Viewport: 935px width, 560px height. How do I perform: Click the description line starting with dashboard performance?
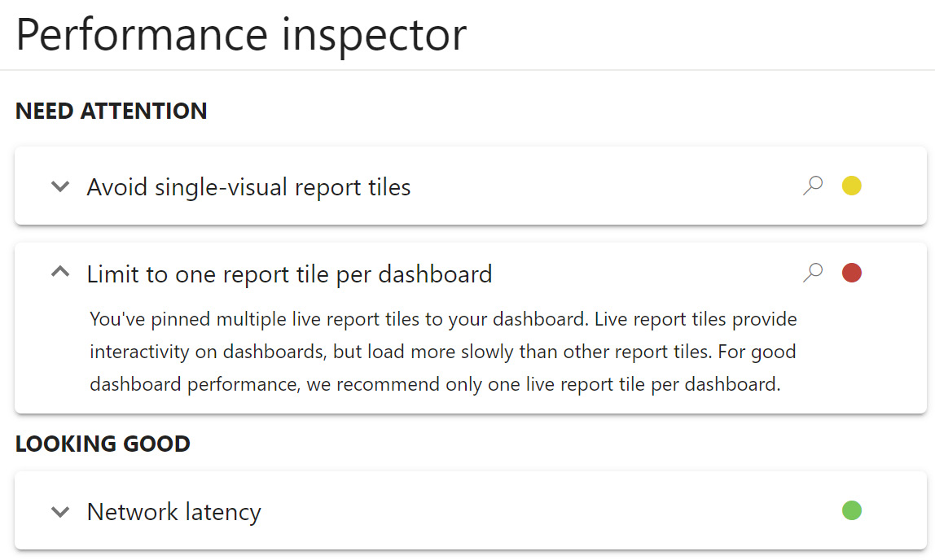tap(435, 384)
